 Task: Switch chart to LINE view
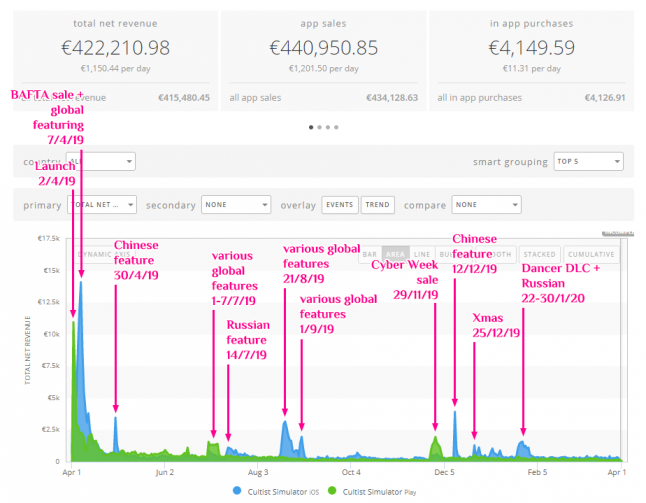[422, 254]
